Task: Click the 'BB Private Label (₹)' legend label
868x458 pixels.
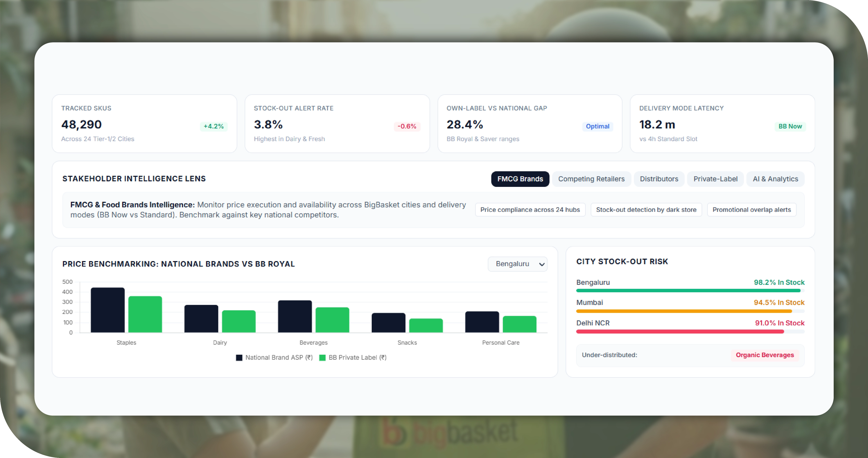Action: tap(357, 358)
